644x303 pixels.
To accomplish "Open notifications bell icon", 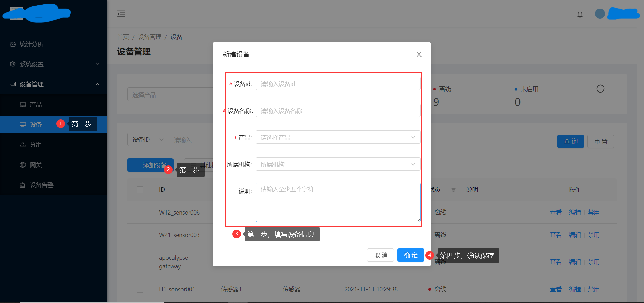I will [580, 14].
